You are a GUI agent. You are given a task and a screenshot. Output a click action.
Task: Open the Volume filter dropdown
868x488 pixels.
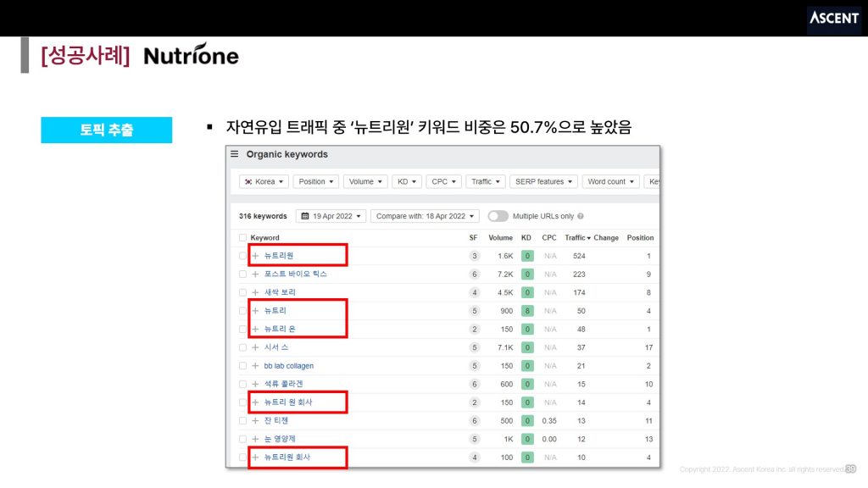click(x=365, y=181)
